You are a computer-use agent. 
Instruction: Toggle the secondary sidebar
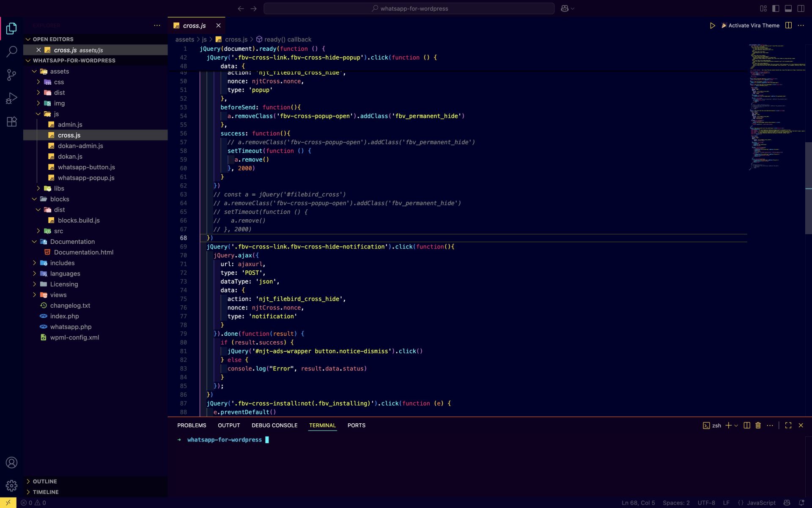(x=801, y=8)
